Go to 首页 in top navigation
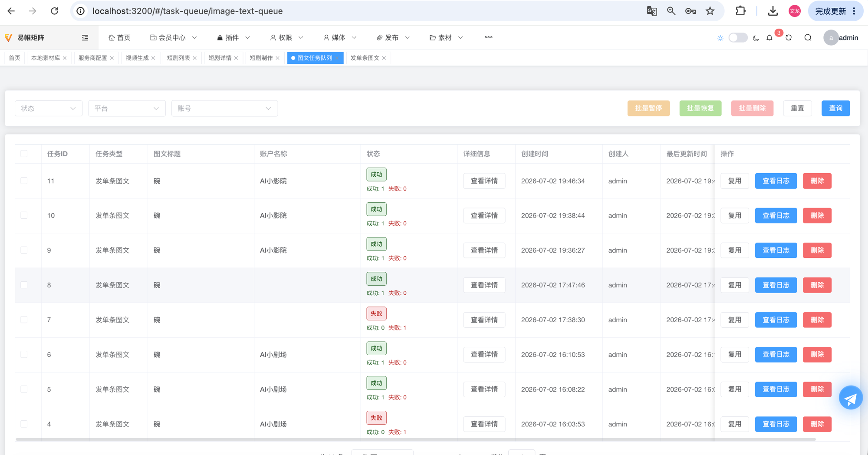868x455 pixels. [x=119, y=38]
